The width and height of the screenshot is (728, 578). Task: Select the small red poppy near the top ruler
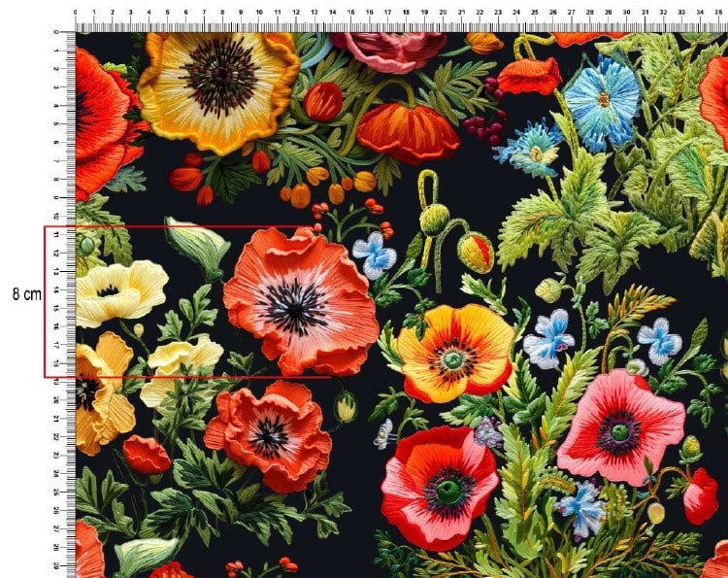pos(531,74)
